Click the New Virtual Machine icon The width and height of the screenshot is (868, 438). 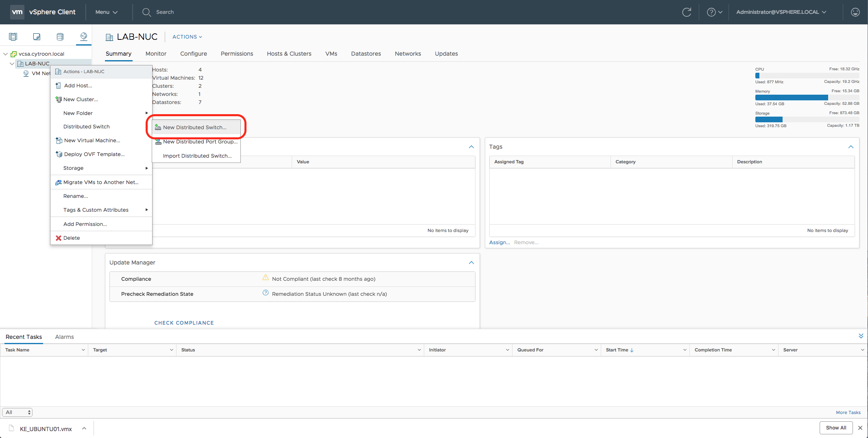click(x=59, y=141)
